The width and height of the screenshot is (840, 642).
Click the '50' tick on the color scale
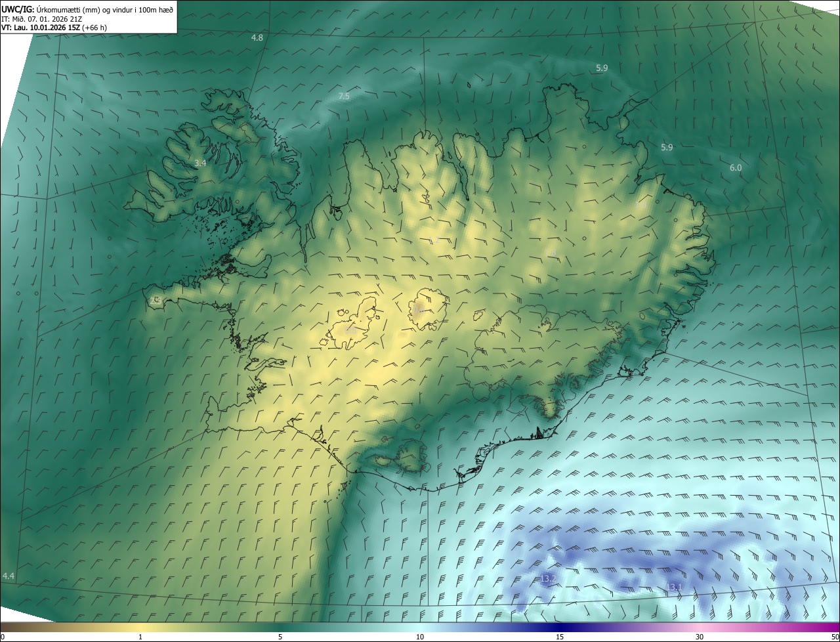point(835,637)
